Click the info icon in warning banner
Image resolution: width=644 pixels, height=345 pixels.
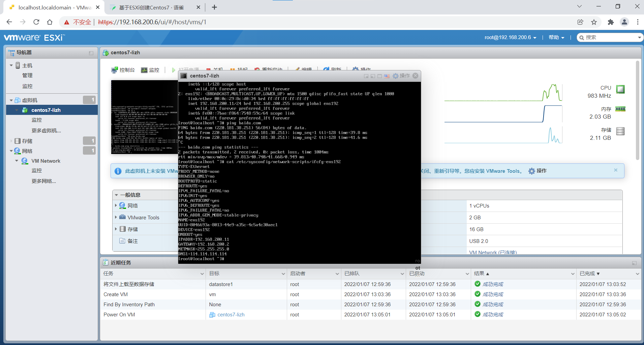tap(118, 171)
